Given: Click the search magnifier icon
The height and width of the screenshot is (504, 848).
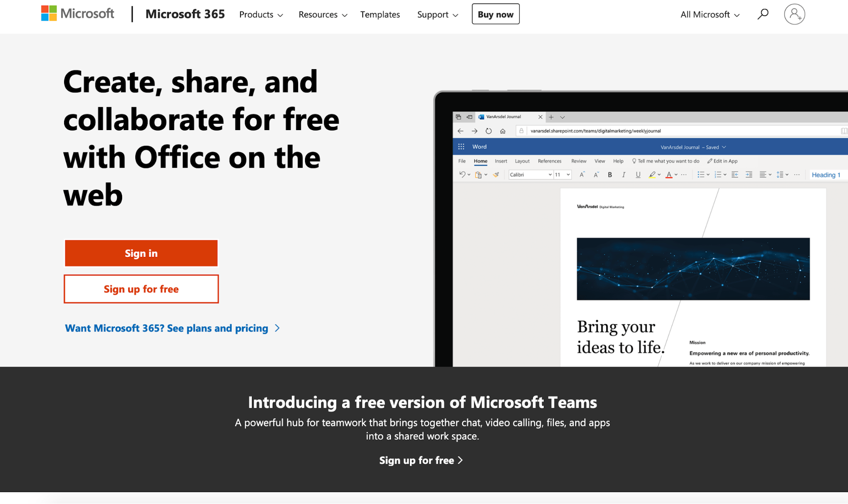Looking at the screenshot, I should pos(763,14).
